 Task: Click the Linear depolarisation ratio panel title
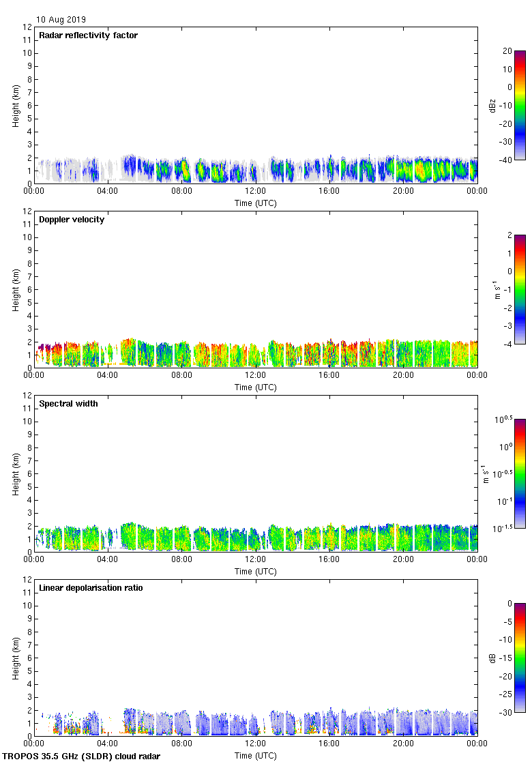[91, 588]
